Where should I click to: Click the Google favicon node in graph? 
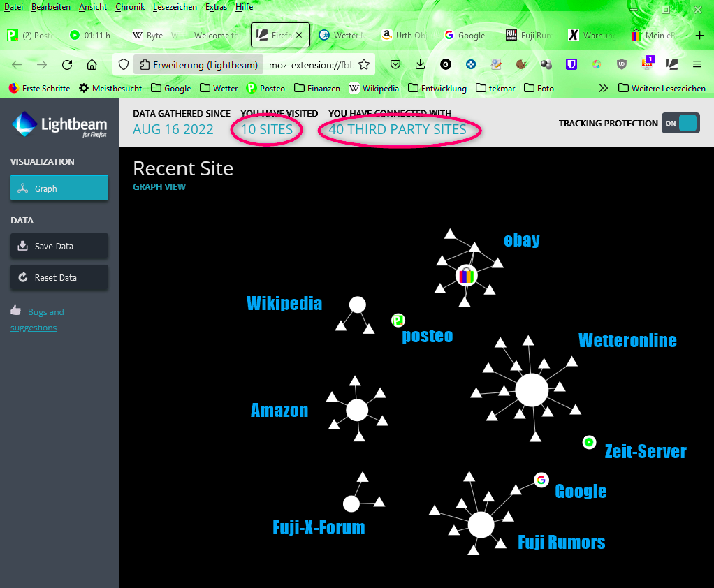tap(541, 480)
